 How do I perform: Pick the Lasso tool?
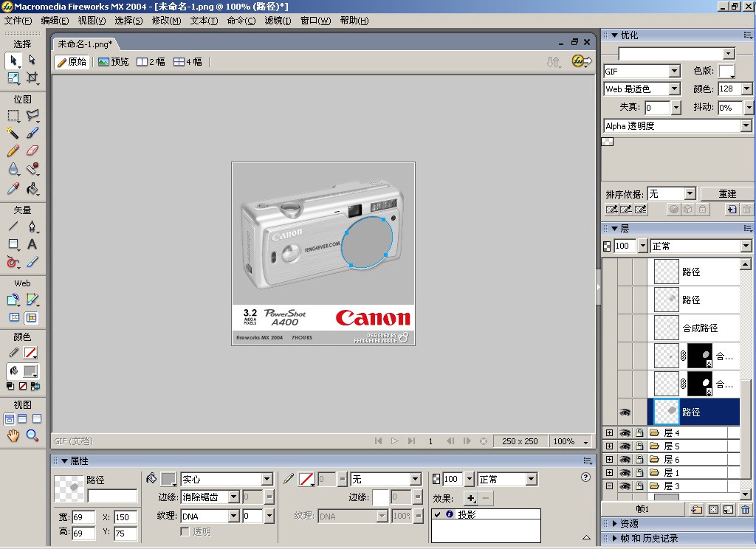pyautogui.click(x=32, y=116)
